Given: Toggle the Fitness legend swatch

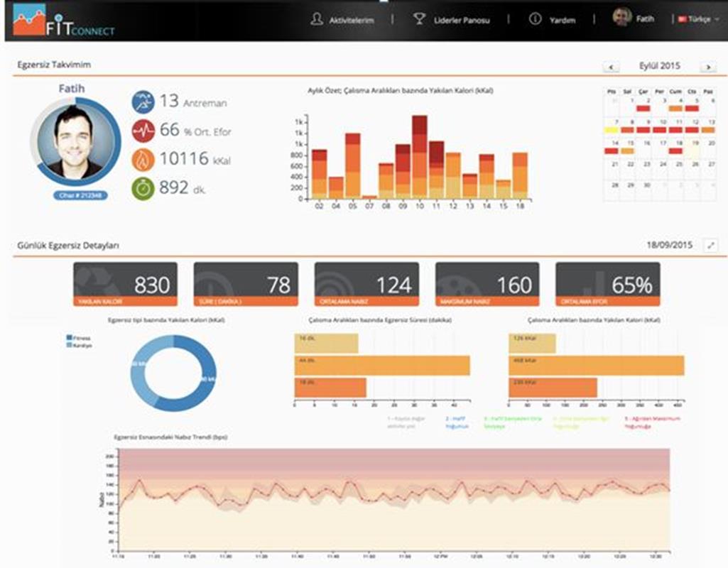Looking at the screenshot, I should (x=69, y=337).
